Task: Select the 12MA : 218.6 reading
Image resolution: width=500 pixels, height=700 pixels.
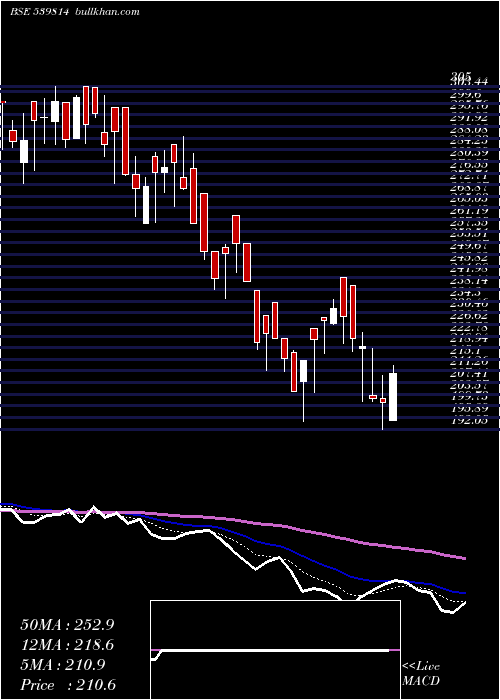Action: click(x=67, y=645)
